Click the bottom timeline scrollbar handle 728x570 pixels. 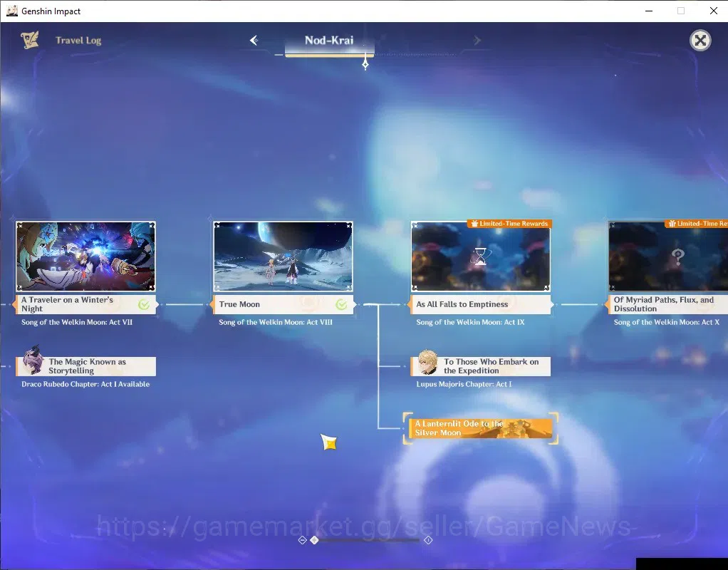point(314,540)
